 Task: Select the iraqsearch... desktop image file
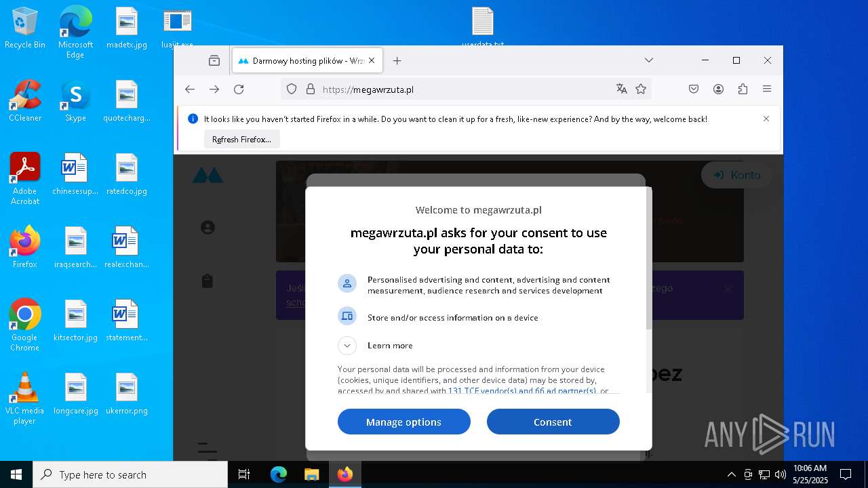pyautogui.click(x=75, y=247)
